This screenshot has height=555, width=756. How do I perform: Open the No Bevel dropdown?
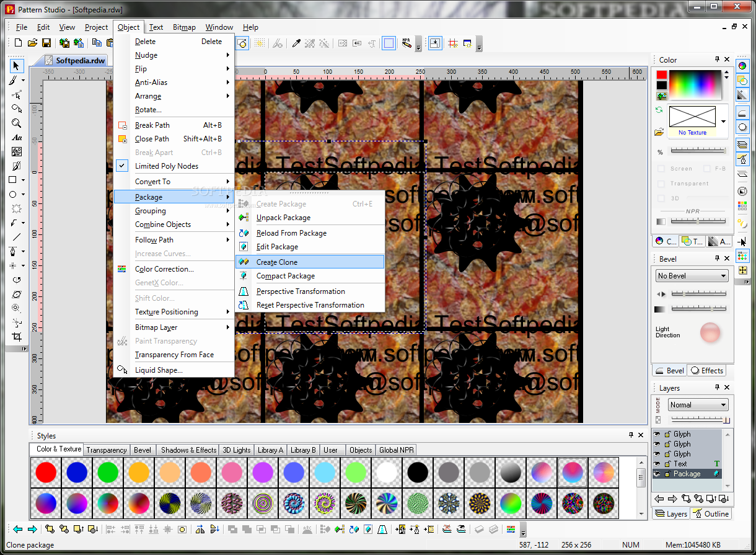(692, 276)
